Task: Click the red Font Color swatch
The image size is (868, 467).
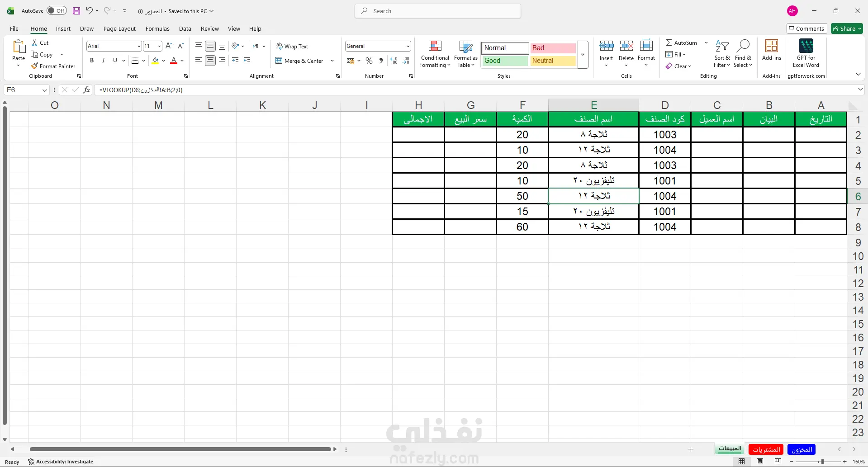Action: 174,60
